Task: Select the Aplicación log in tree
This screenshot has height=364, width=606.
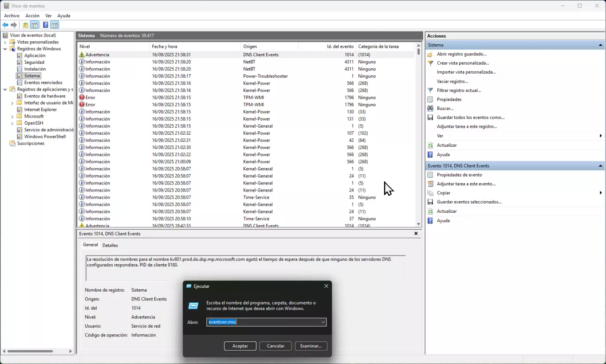Action: [x=35, y=55]
